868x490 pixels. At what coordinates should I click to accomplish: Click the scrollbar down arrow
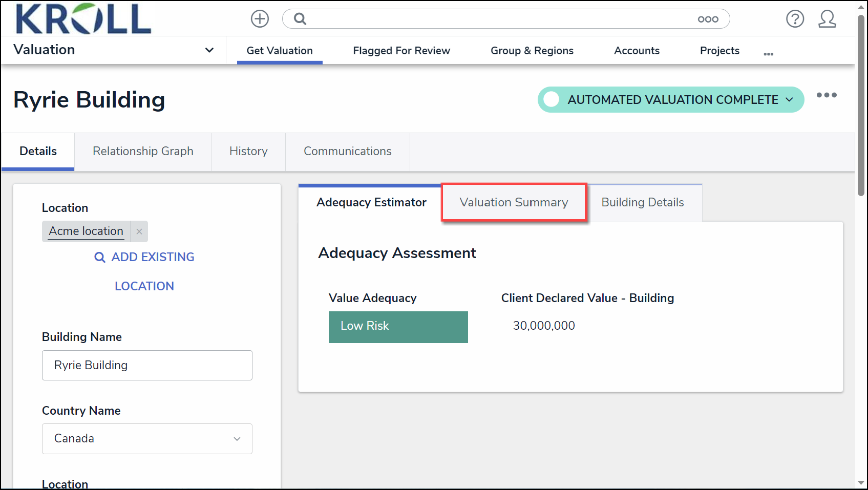point(861,483)
